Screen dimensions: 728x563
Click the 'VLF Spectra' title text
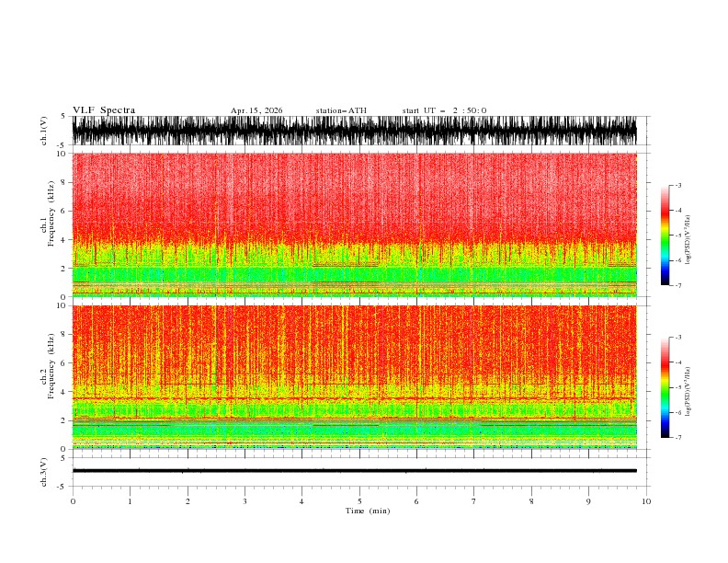104,110
